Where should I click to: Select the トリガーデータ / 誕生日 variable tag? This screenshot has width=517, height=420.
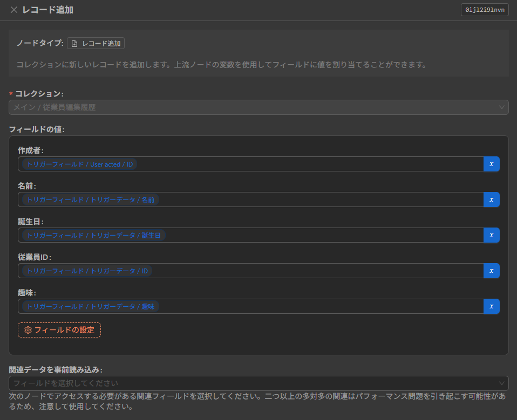pos(94,235)
